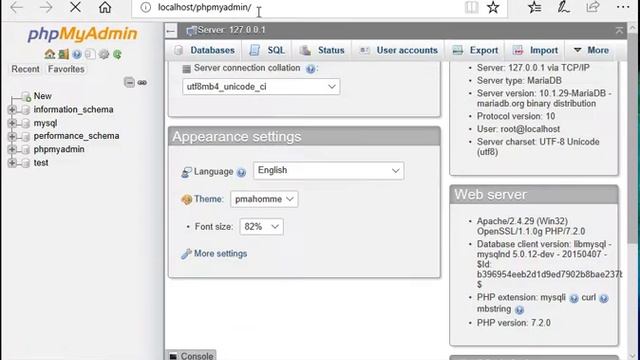
Task: Show the Recent tables list
Action: pyautogui.click(x=25, y=69)
